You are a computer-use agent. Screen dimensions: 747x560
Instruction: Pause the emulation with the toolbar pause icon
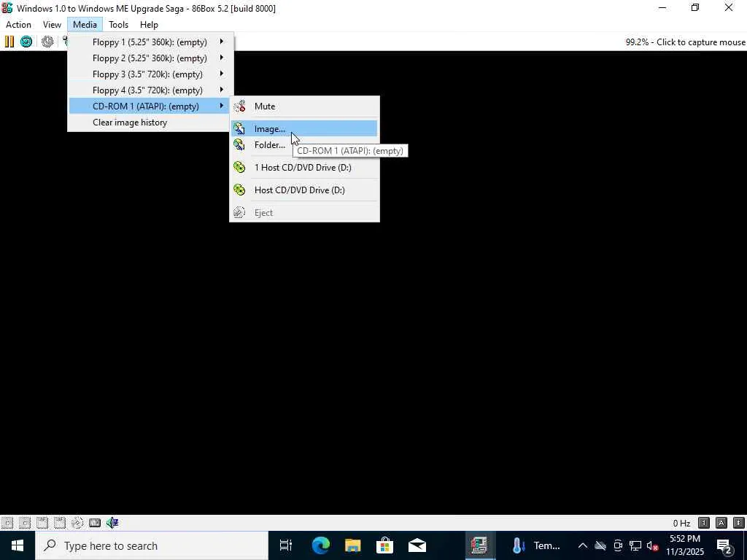[9, 42]
